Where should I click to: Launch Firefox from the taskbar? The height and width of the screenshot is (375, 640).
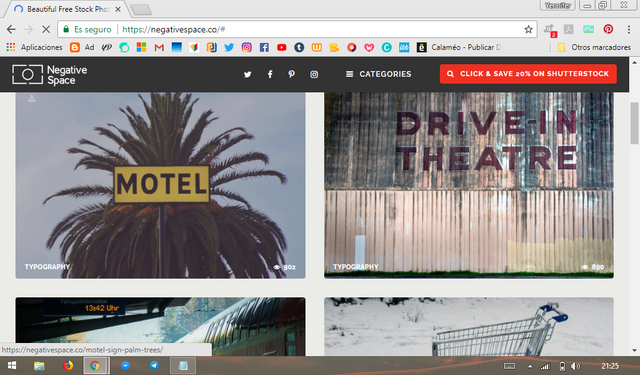tap(68, 366)
